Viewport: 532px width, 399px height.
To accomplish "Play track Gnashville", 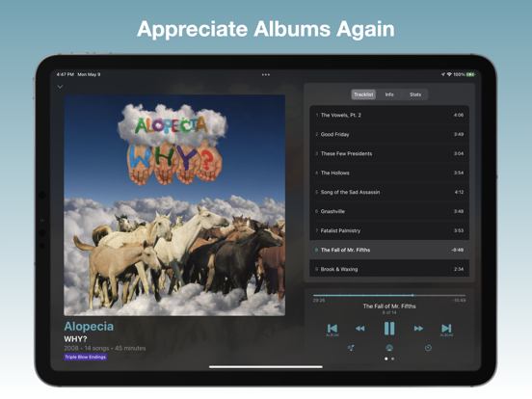I will tap(389, 211).
